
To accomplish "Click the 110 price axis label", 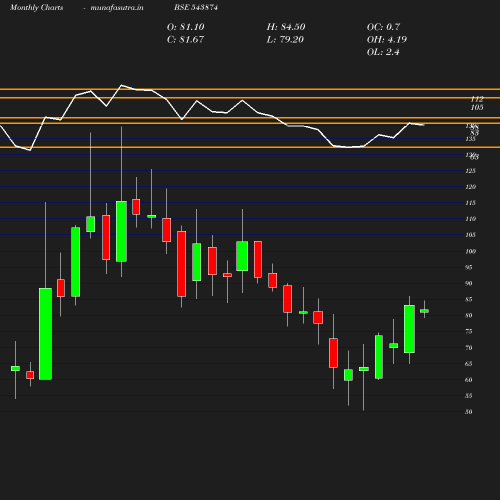I will click(471, 219).
